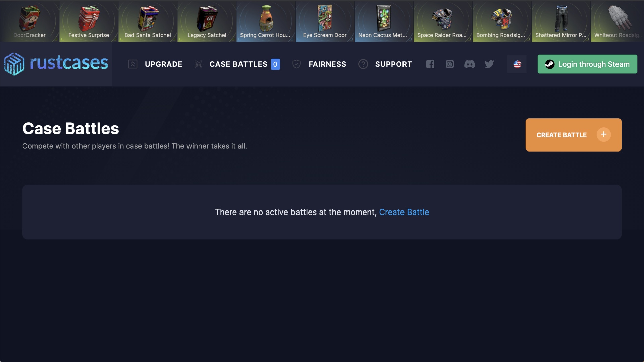The image size is (644, 362).
Task: Click the question mark icon beside Support
Action: point(363,64)
